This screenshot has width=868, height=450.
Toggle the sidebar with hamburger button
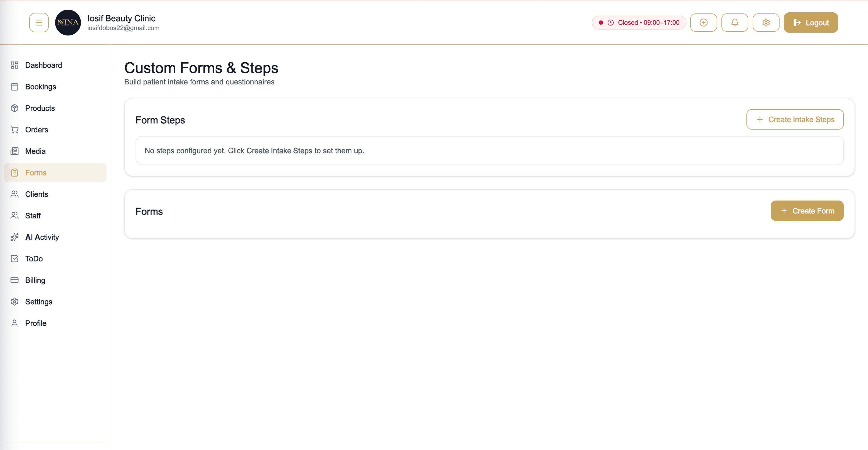click(39, 22)
